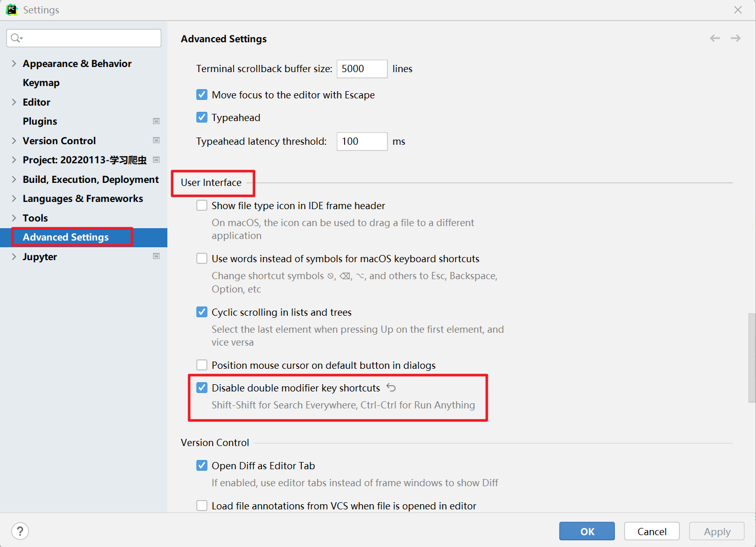Reset the double modifier setting with the revert icon

pos(390,387)
